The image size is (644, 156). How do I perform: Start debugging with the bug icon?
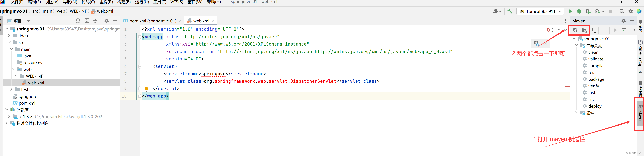tap(579, 11)
